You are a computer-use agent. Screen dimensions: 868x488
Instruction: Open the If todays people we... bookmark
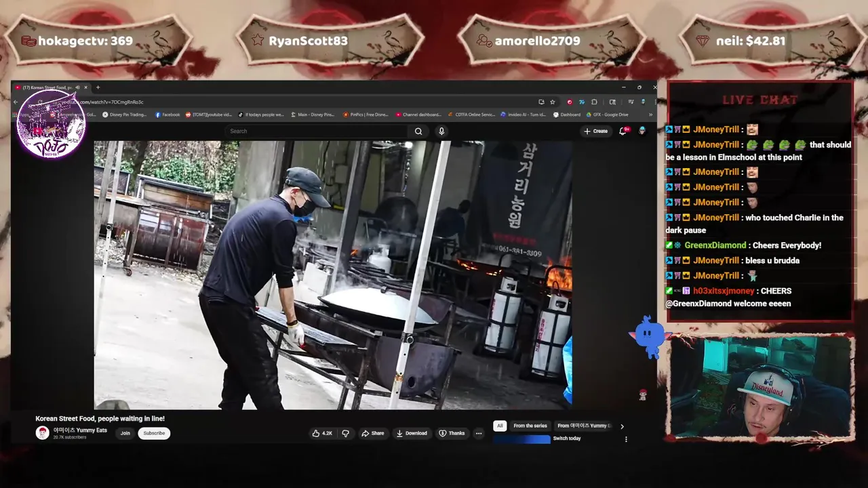click(x=260, y=115)
